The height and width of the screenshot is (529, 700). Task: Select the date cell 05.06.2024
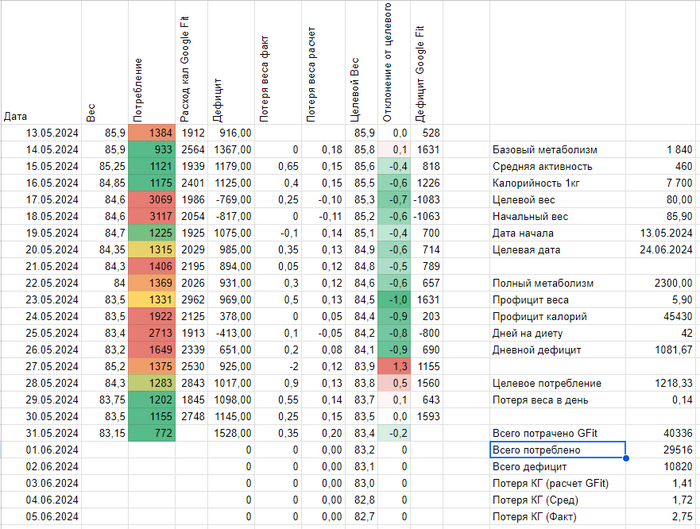[x=42, y=517]
